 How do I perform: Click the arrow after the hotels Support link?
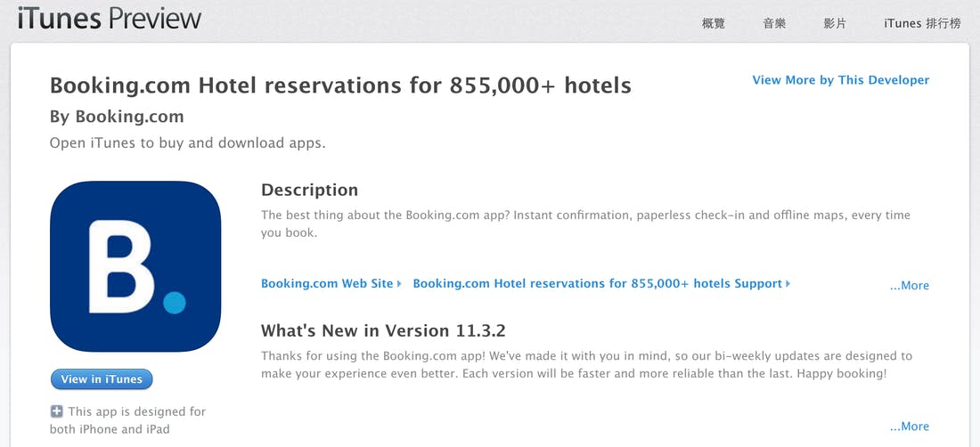pyautogui.click(x=788, y=284)
